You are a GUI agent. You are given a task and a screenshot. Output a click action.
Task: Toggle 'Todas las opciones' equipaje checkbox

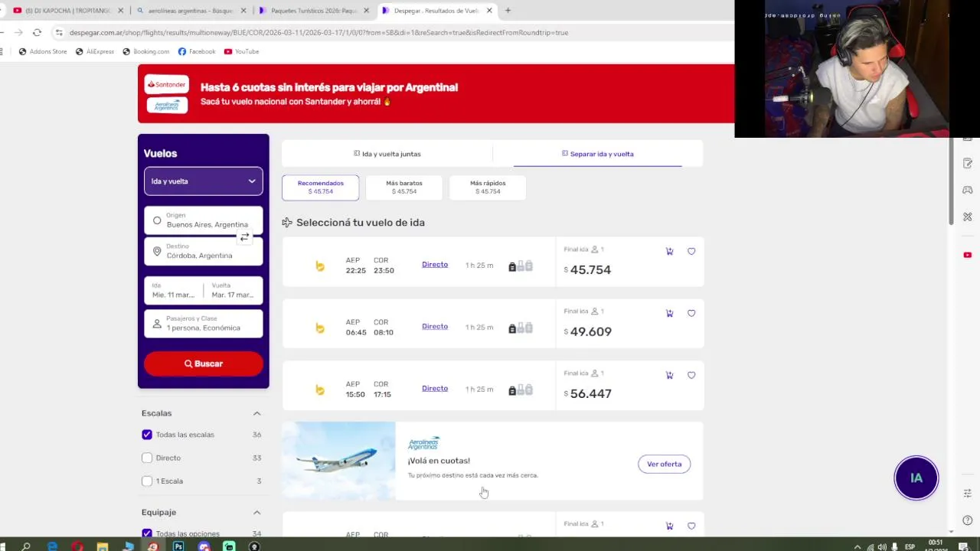point(147,533)
